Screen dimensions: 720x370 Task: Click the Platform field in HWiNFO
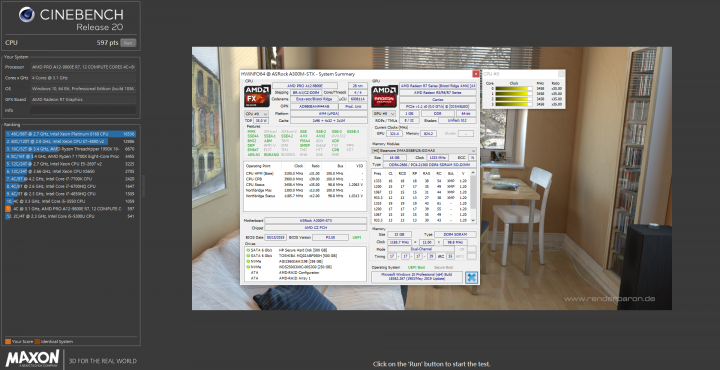coord(329,113)
